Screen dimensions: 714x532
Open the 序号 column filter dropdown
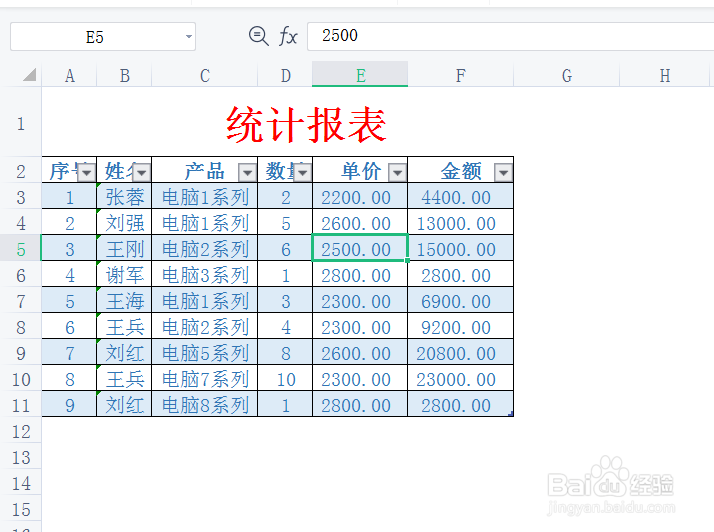[87, 173]
